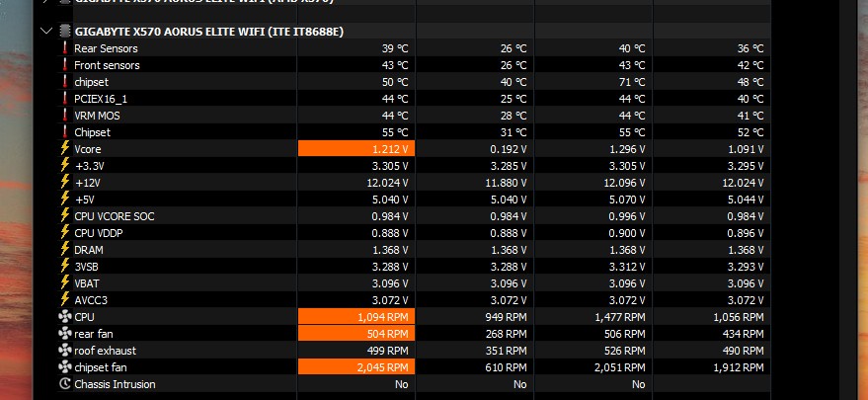Click the voltage icon beside CPU VCORE SOC
The height and width of the screenshot is (400, 868).
(65, 215)
